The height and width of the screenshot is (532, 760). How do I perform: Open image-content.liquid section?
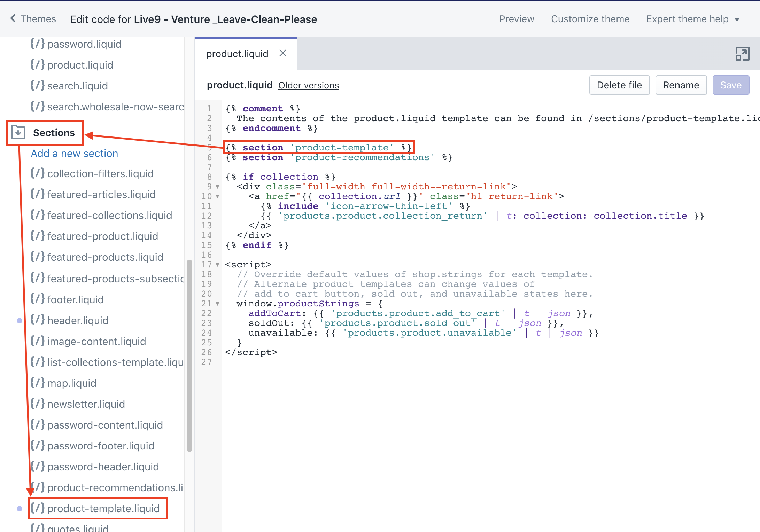96,341
